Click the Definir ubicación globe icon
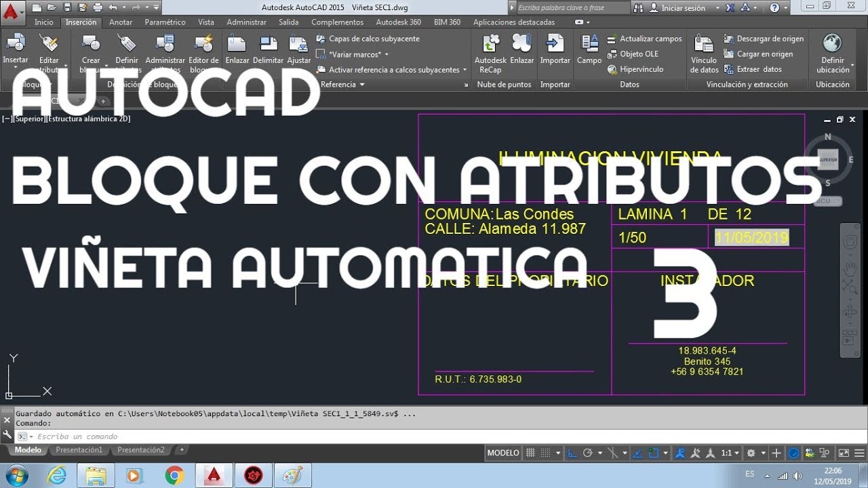Image resolution: width=868 pixels, height=488 pixels. tap(832, 44)
